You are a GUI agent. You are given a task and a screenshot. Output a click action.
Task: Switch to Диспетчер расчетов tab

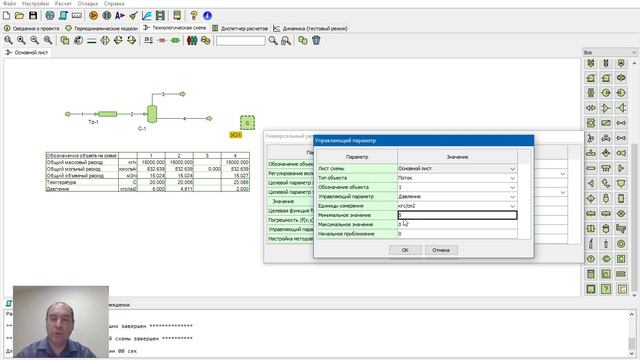(240, 29)
